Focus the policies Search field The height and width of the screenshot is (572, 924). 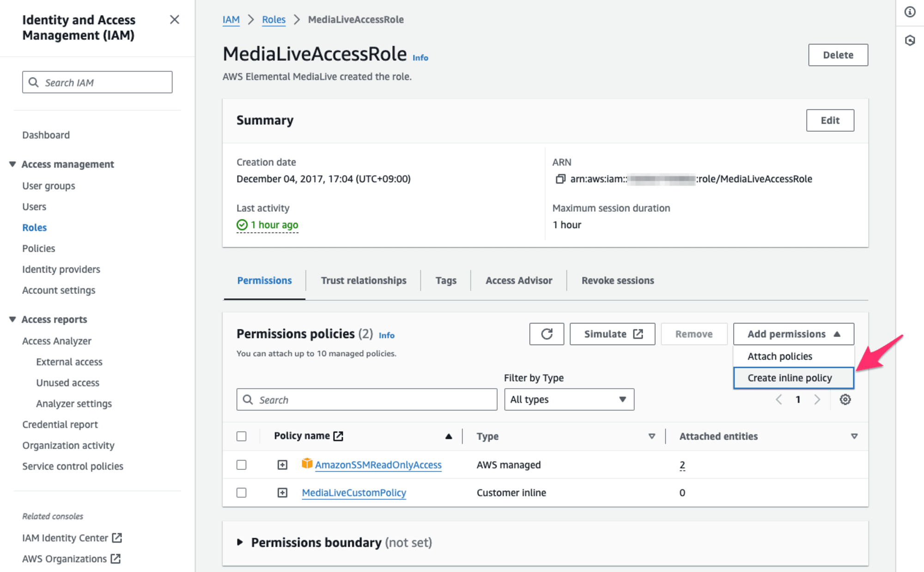coord(367,400)
